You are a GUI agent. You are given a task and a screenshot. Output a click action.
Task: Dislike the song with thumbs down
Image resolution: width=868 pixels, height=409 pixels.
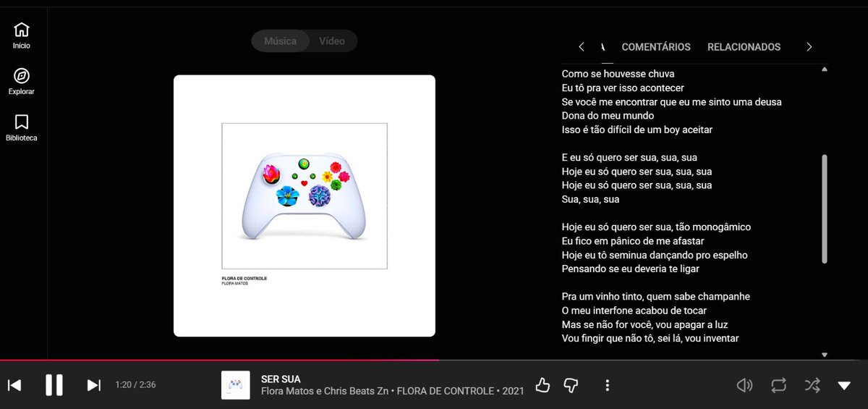(x=571, y=385)
